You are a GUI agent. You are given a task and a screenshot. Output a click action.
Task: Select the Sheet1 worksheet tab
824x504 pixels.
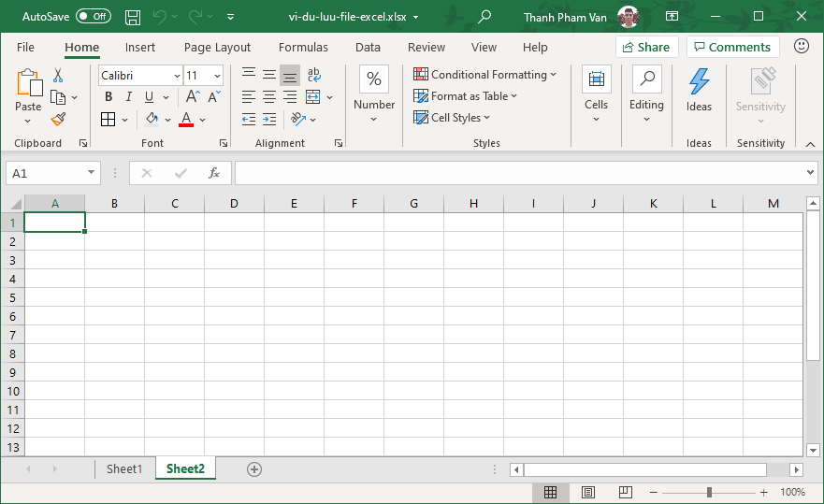(x=124, y=468)
